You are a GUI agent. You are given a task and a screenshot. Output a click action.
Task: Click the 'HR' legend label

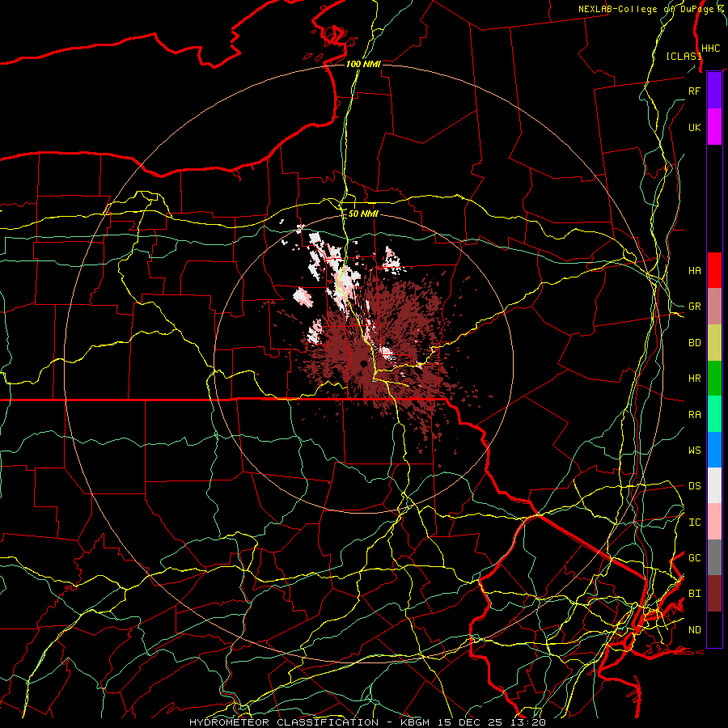point(694,379)
